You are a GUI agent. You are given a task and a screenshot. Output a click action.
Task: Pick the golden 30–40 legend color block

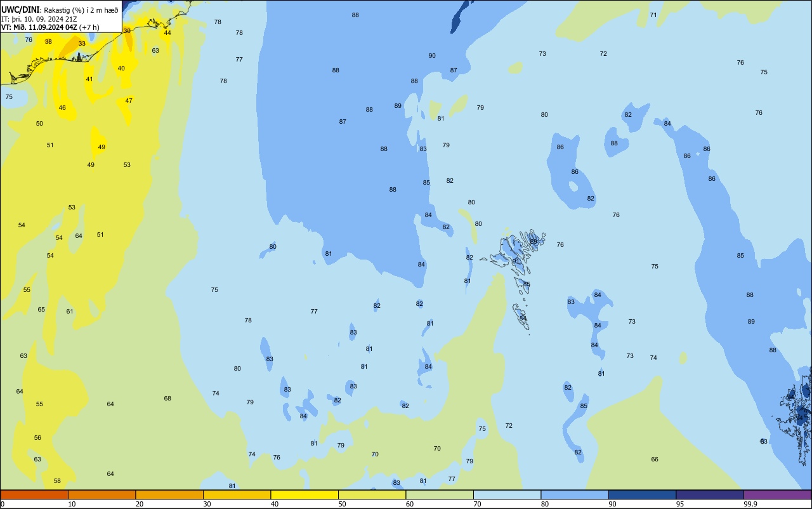pyautogui.click(x=237, y=494)
